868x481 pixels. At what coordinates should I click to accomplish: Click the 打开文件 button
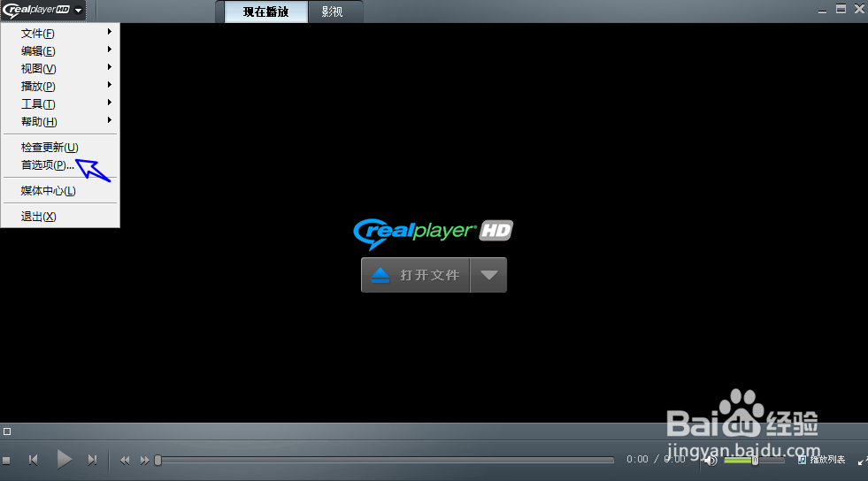(416, 275)
